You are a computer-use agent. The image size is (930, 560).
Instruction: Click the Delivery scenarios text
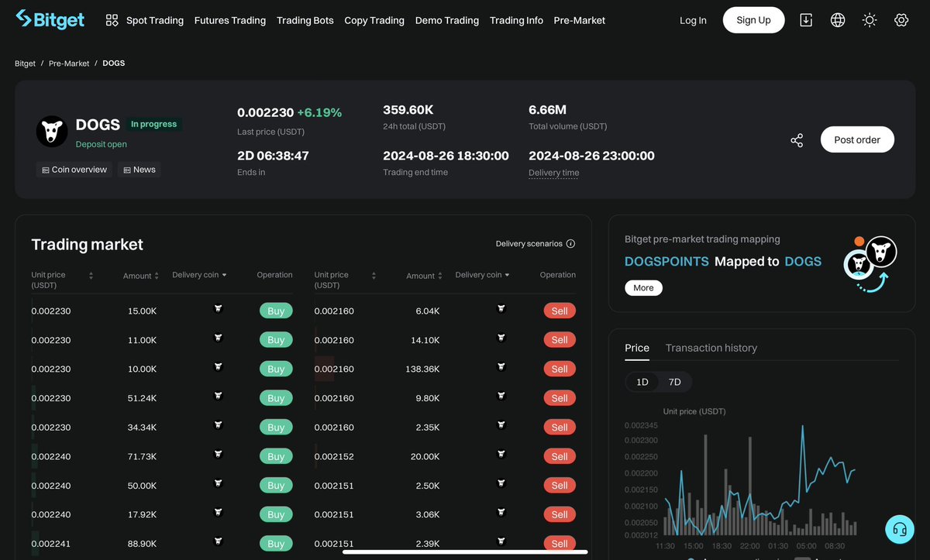pyautogui.click(x=529, y=243)
